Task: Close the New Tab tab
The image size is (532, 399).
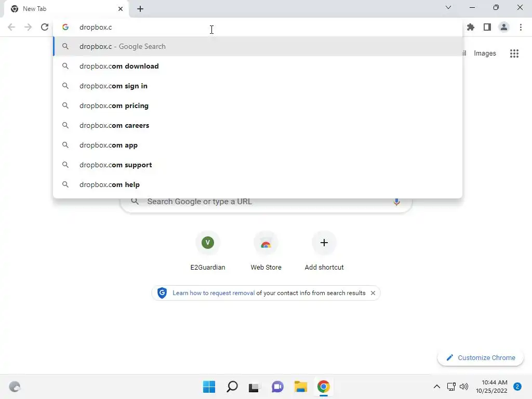Action: [x=121, y=9]
